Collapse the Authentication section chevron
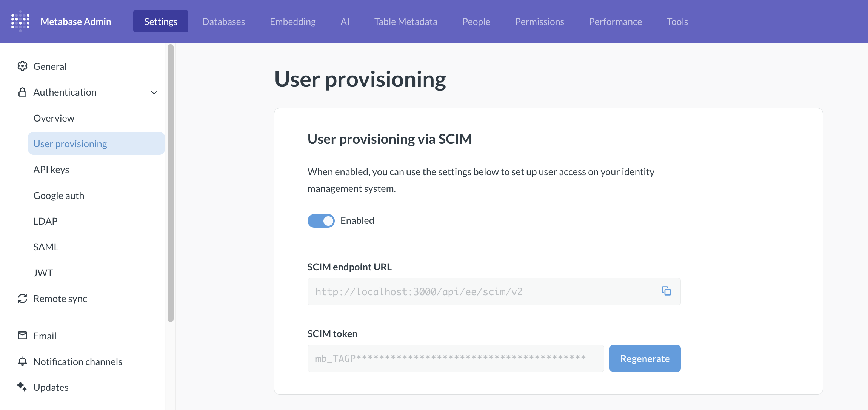Screen dimensions: 868x410 coord(154,92)
